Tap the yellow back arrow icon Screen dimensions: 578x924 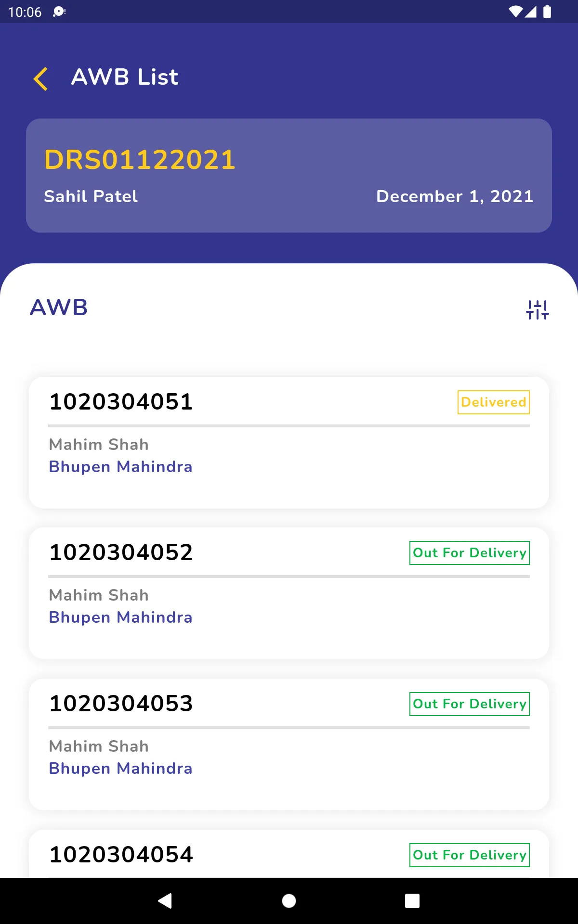pos(41,78)
